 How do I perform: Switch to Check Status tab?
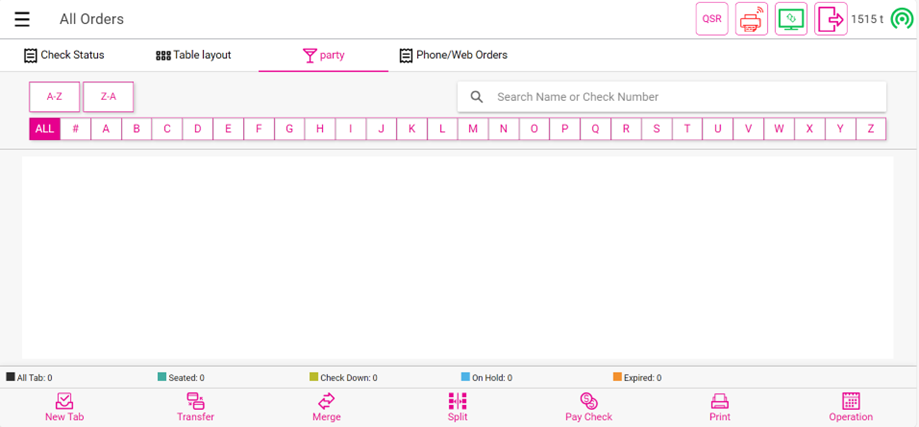[64, 55]
